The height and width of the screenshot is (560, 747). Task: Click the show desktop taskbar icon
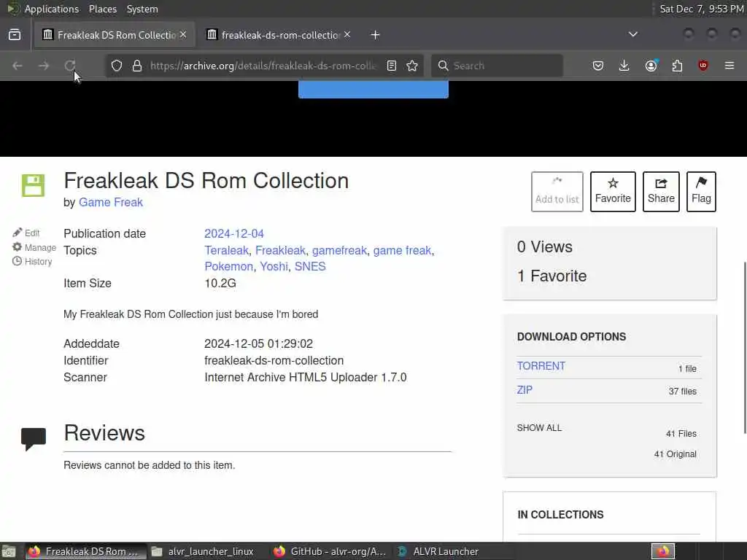(x=9, y=551)
